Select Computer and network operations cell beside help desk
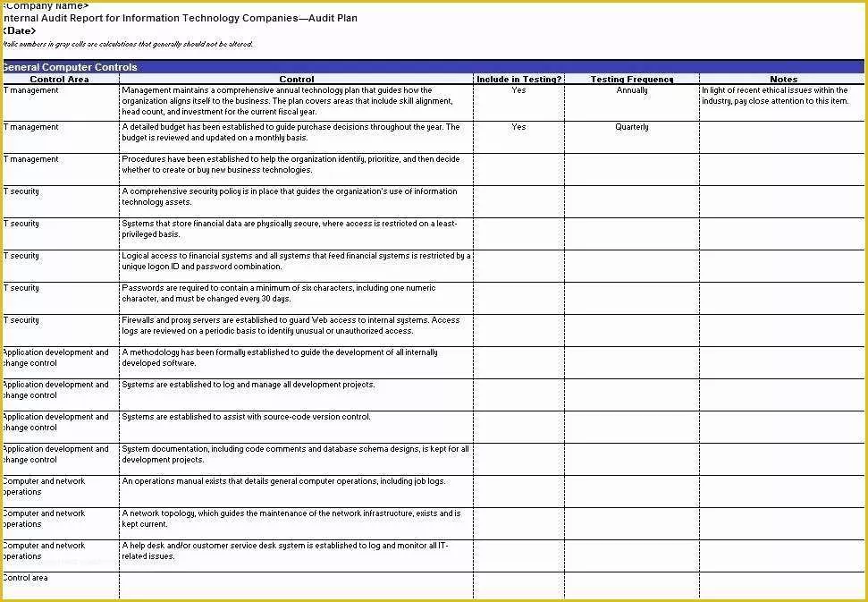The height and width of the screenshot is (602, 868). [61, 555]
